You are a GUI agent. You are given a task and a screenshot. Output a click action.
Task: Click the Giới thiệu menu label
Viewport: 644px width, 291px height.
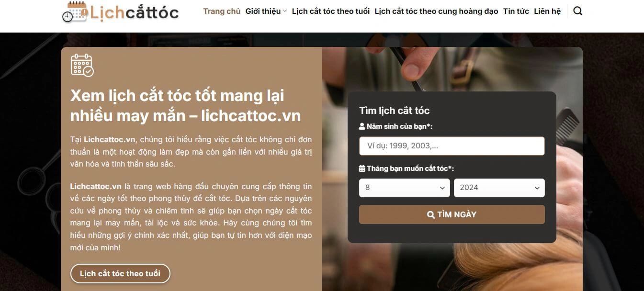tap(263, 11)
